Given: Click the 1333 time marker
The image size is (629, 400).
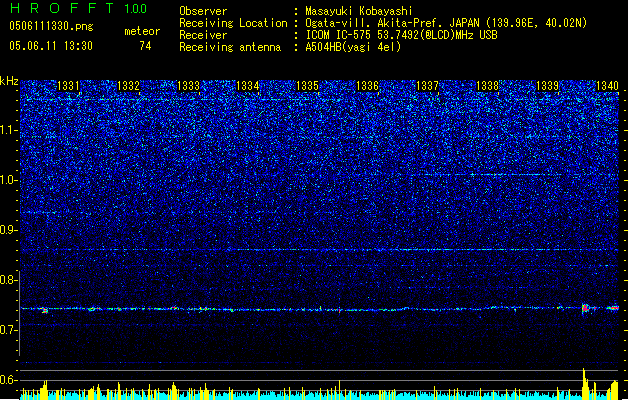Looking at the screenshot, I should coord(188,86).
